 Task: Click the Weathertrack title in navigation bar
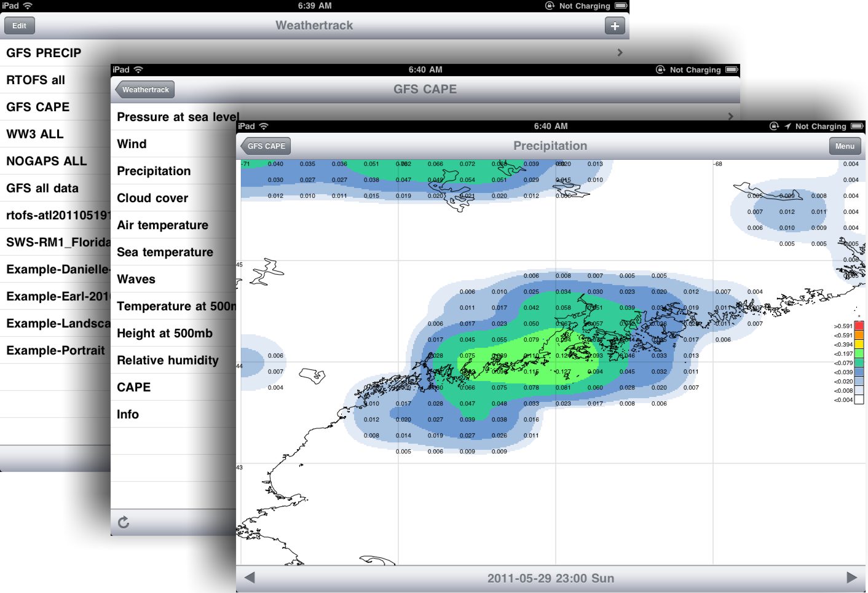coord(314,25)
